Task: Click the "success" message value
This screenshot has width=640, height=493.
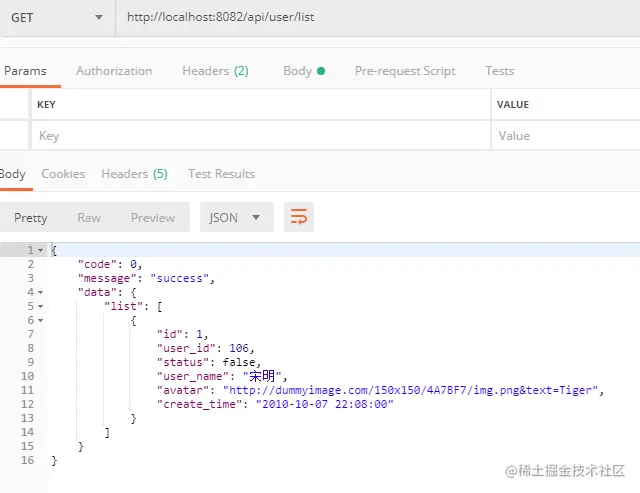Action: (180, 278)
